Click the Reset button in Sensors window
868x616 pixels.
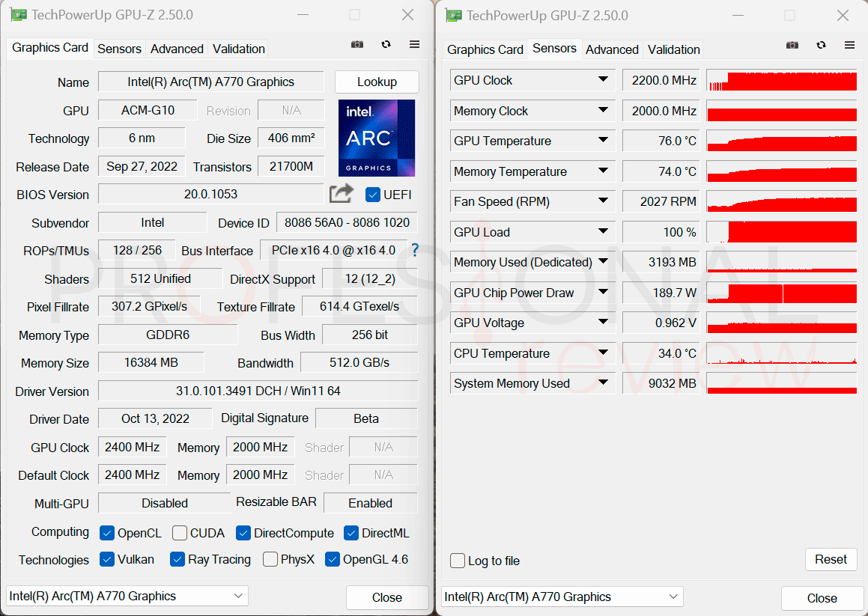point(831,560)
